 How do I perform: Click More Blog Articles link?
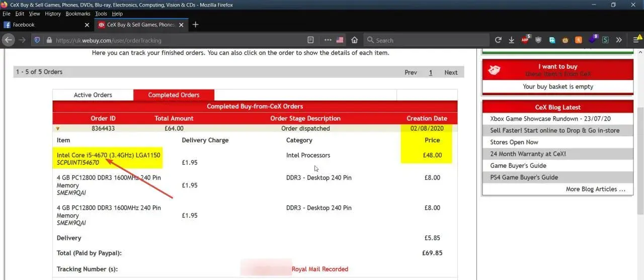[x=595, y=189]
